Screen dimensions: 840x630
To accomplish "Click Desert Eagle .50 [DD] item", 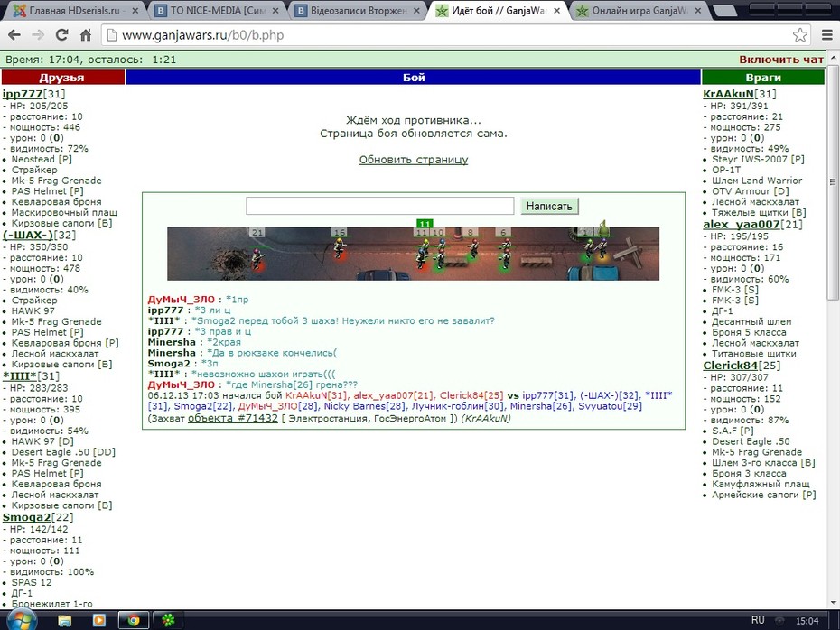I will pos(63,452).
